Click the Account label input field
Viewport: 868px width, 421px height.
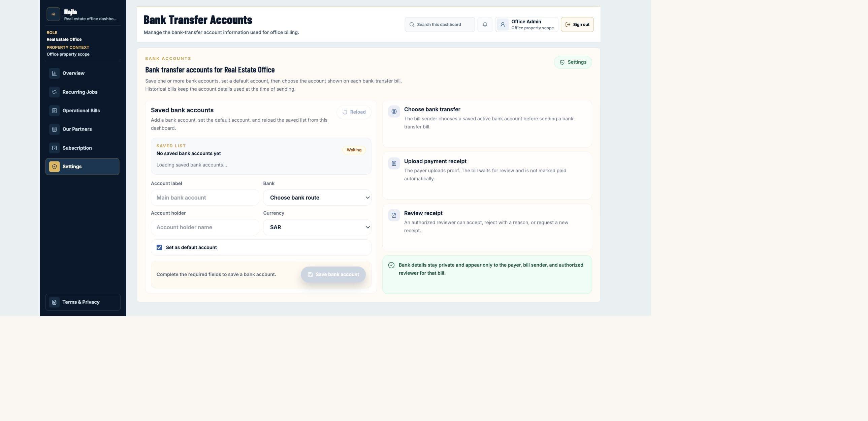(x=204, y=198)
